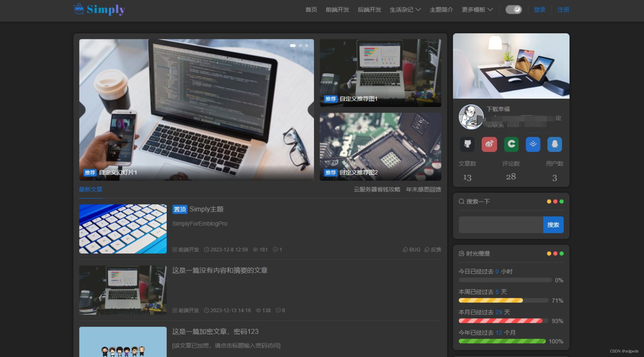This screenshot has height=357, width=644.
Task: Switch to the 后端开发 menu item
Action: point(369,10)
